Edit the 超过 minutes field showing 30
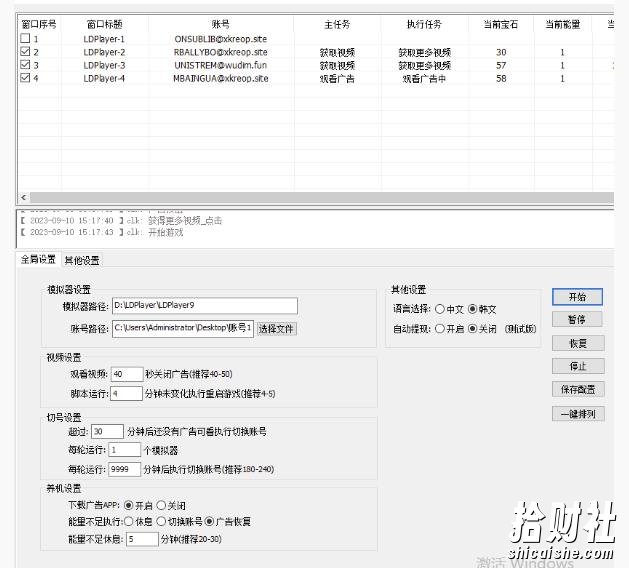The height and width of the screenshot is (568, 629). click(107, 432)
